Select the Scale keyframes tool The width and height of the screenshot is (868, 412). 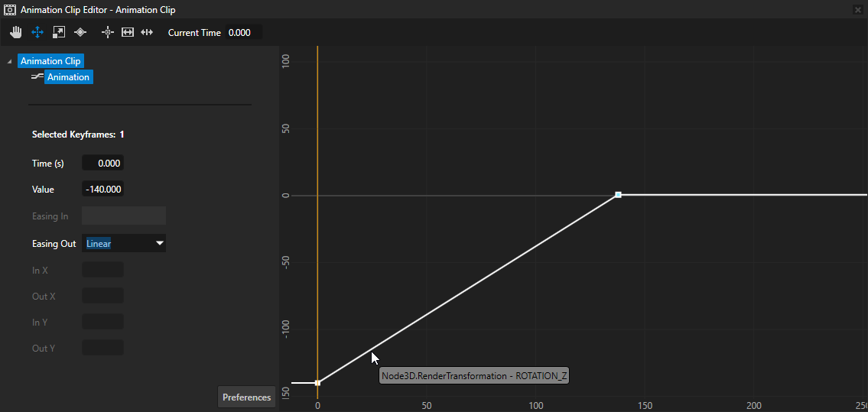point(58,32)
